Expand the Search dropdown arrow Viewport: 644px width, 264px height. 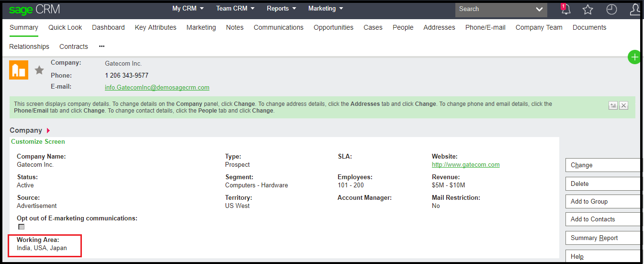pos(540,9)
